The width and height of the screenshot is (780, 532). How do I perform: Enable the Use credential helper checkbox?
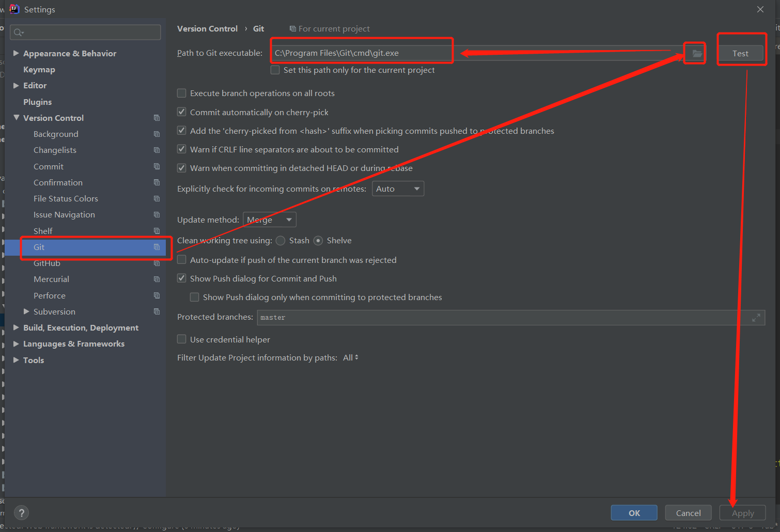click(x=181, y=339)
